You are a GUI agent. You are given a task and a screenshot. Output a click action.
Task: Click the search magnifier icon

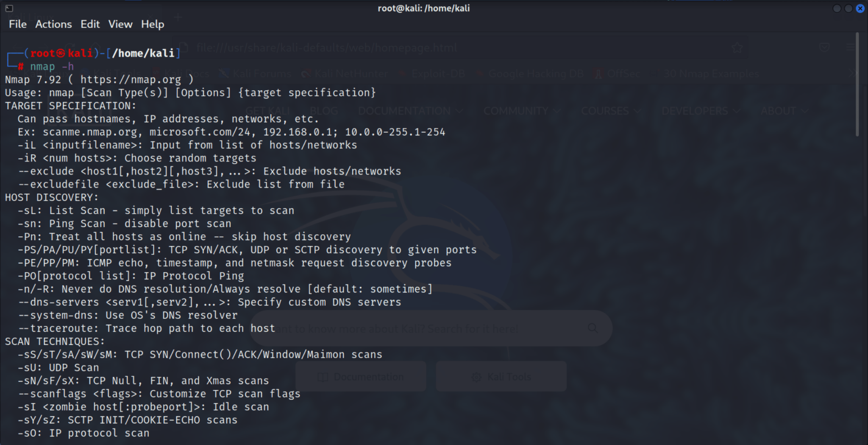(x=593, y=328)
